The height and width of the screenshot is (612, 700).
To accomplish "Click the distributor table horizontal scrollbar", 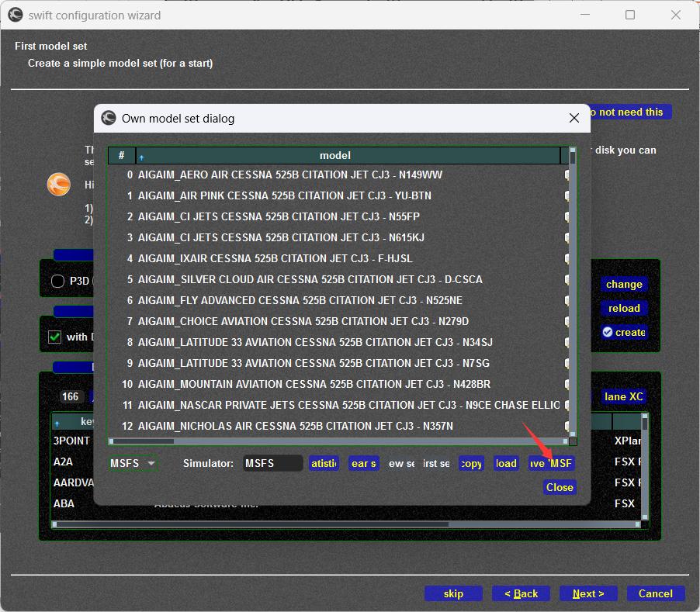I will point(346,524).
